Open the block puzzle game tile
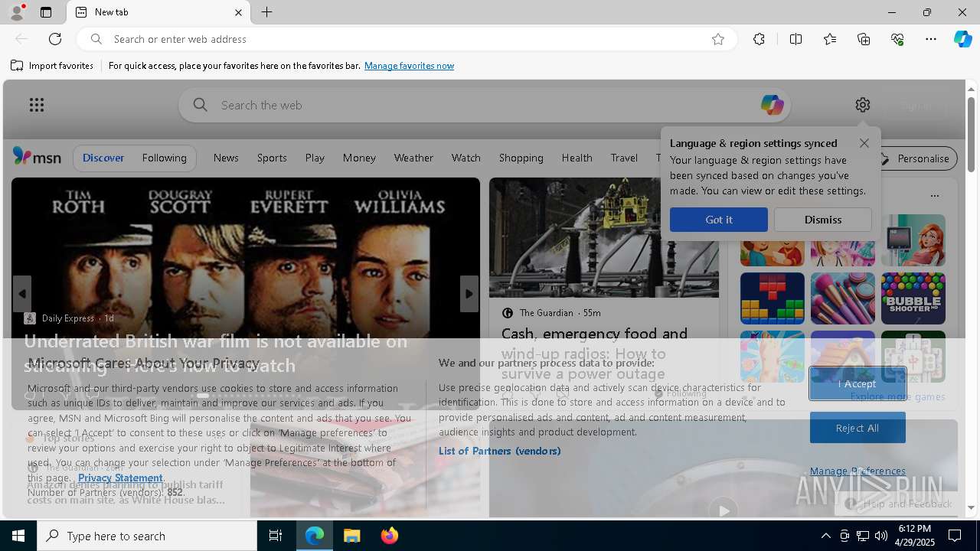The width and height of the screenshot is (980, 551). click(773, 298)
